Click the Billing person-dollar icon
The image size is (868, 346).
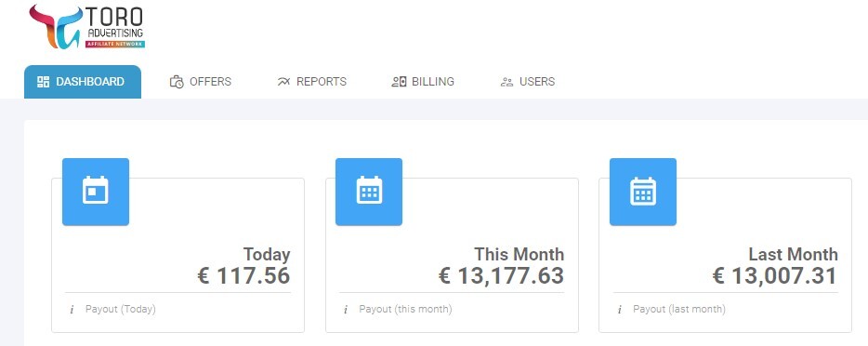(x=399, y=82)
